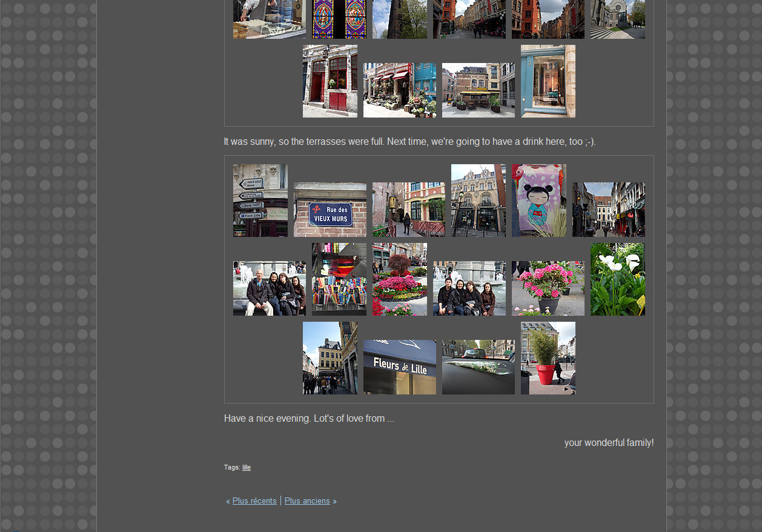Navigate to 'Plus anciens' posts
This screenshot has height=532, width=762.
[307, 501]
